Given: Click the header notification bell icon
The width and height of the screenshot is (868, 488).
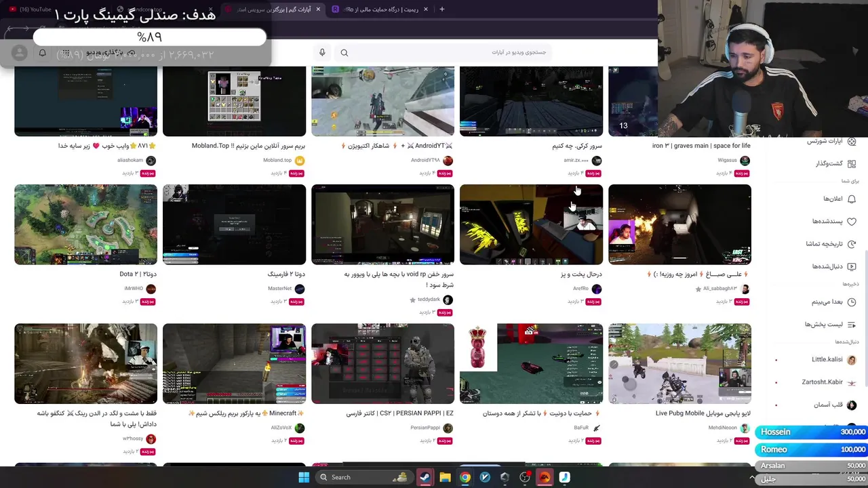Looking at the screenshot, I should [x=43, y=53].
